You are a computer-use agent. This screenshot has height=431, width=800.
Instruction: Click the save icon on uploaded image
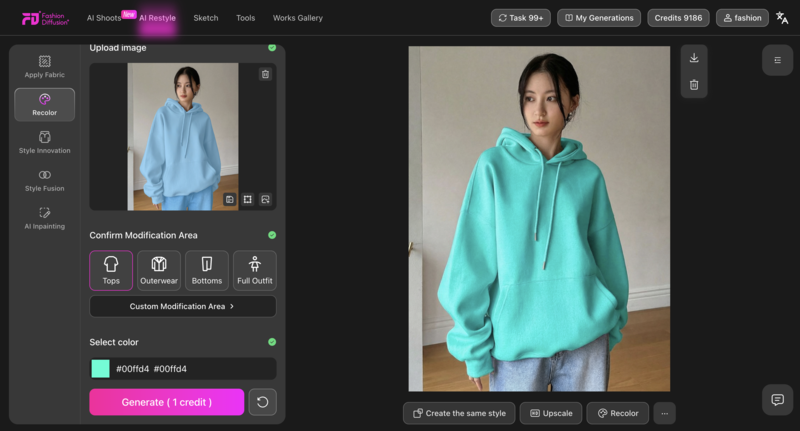230,199
